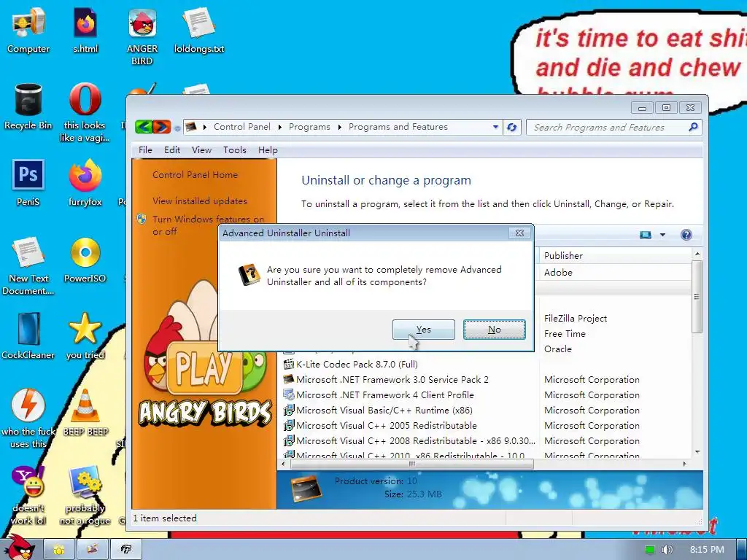Click the question book icon in dialog

(x=249, y=275)
